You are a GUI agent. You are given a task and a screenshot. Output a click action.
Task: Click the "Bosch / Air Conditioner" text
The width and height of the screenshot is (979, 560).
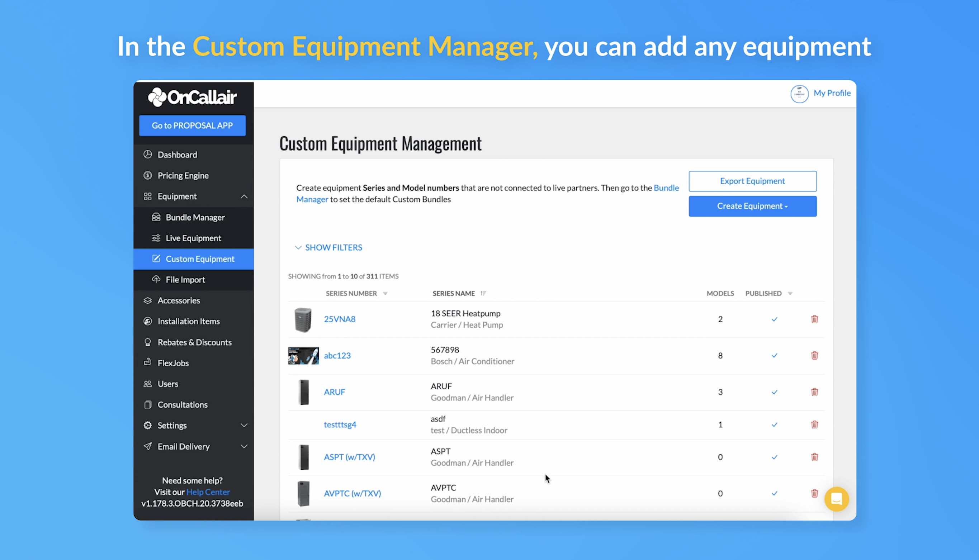coord(472,361)
